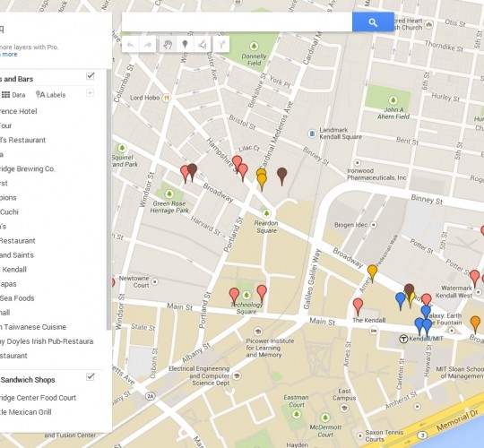Click the Green Rose Heritage Park icon

coord(169,194)
